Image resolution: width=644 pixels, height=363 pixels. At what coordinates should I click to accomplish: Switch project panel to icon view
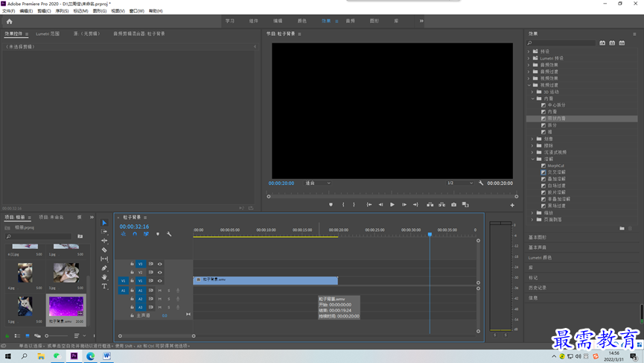[x=28, y=336]
